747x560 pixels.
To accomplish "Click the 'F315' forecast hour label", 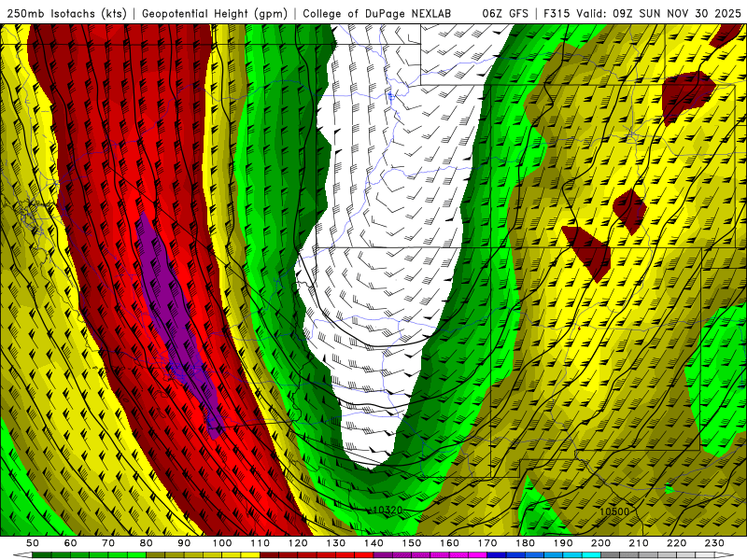I will click(x=557, y=13).
